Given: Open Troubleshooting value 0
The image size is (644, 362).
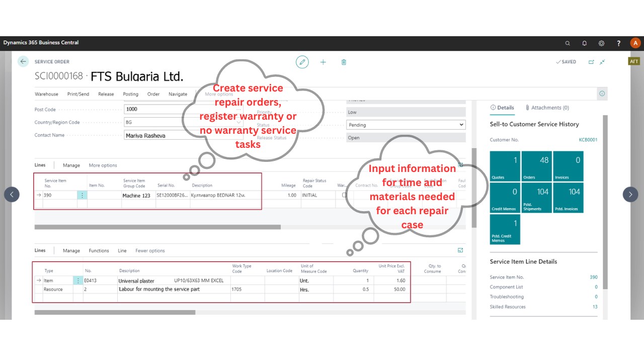Looking at the screenshot, I should point(596,297).
